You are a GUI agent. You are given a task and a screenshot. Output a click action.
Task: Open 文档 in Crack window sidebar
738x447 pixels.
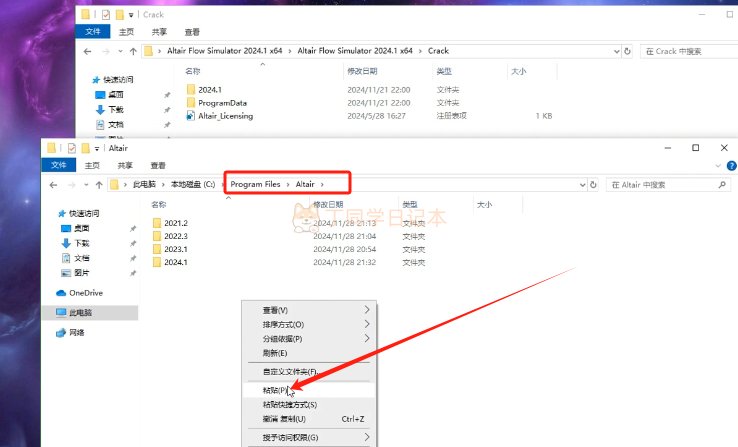coord(110,125)
